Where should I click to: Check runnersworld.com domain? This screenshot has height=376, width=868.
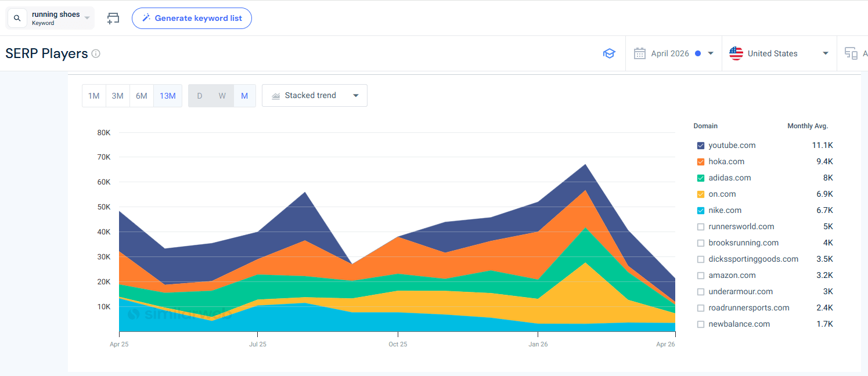(x=701, y=227)
